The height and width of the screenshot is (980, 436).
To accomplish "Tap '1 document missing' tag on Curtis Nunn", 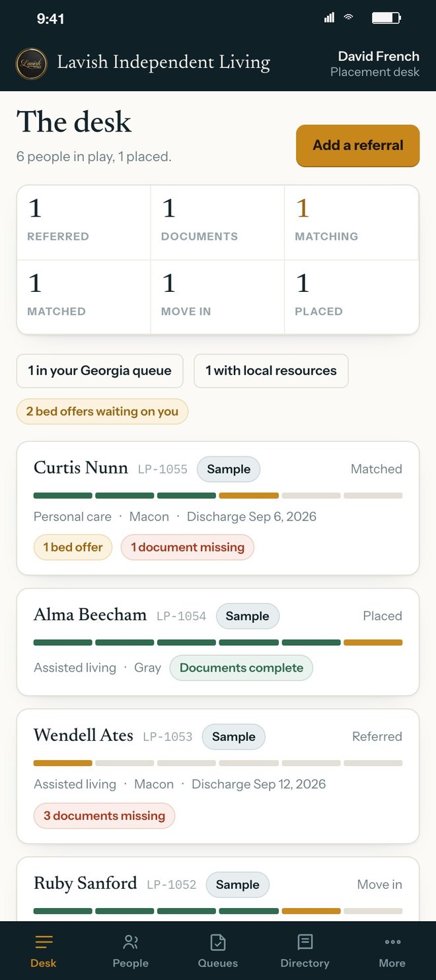I will point(188,547).
